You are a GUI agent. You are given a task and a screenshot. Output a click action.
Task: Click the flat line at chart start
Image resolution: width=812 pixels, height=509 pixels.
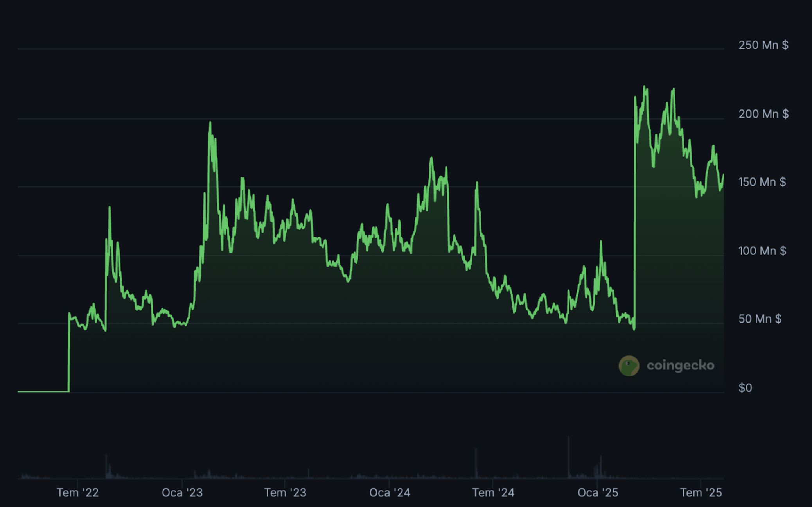43,391
